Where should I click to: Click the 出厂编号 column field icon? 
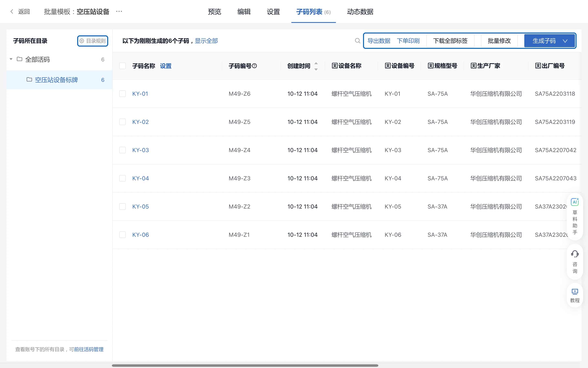[538, 66]
